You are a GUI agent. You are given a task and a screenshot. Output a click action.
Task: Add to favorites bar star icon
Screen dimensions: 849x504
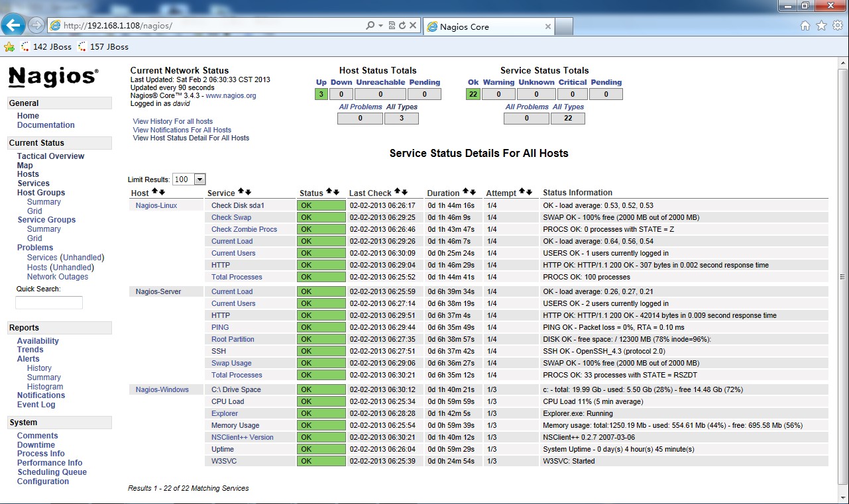pyautogui.click(x=9, y=47)
